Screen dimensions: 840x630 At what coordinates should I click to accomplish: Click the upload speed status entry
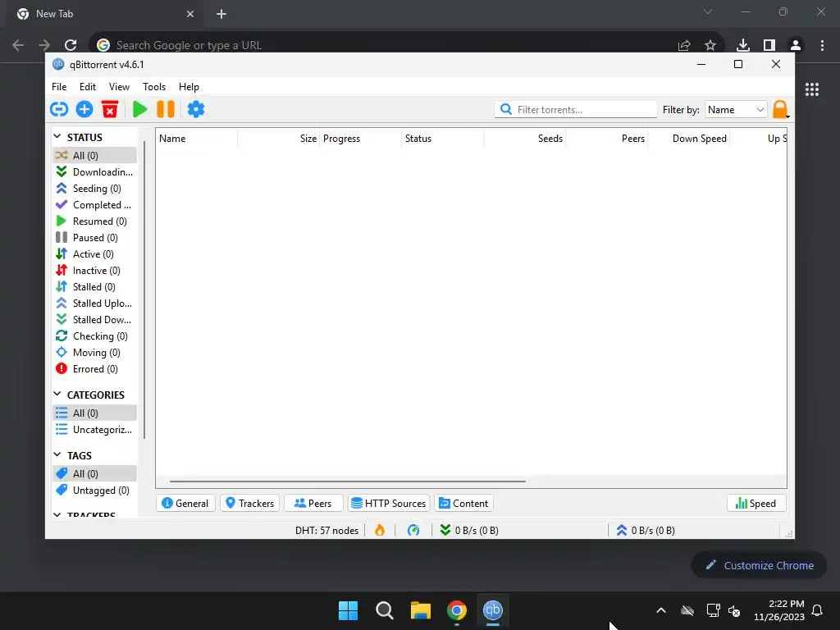pyautogui.click(x=646, y=531)
